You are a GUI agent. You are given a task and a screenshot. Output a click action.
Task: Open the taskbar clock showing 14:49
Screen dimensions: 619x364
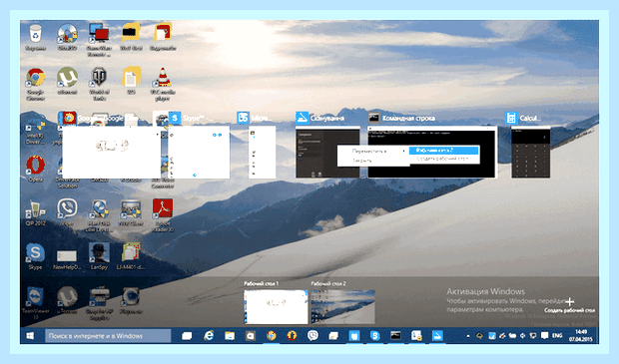[x=580, y=336]
